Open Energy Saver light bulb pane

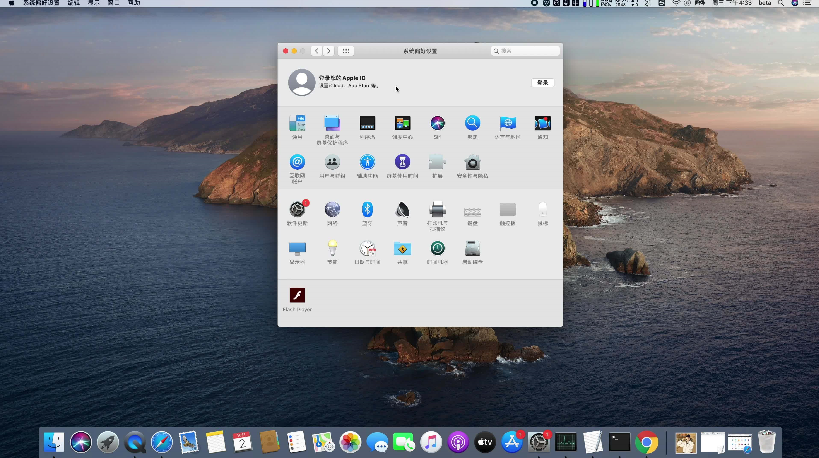tap(332, 248)
